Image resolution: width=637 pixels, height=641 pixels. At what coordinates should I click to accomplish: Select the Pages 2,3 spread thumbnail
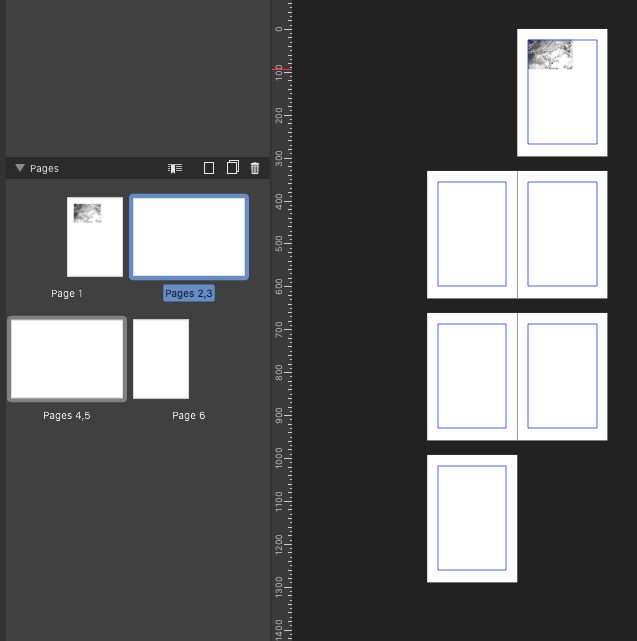tap(189, 237)
